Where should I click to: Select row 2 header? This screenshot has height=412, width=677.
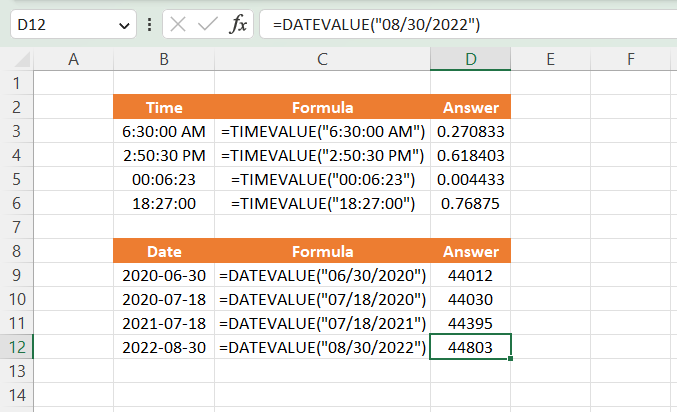tap(16, 108)
